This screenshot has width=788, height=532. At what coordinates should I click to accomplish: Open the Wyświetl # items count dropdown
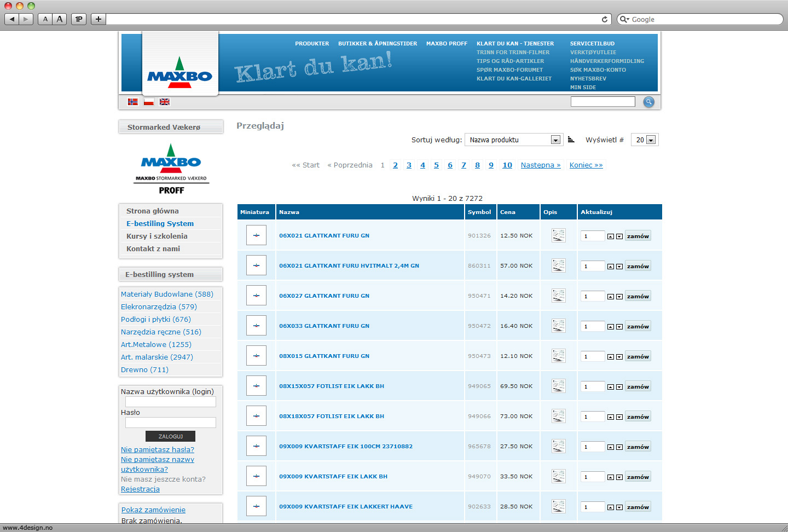[x=645, y=140]
